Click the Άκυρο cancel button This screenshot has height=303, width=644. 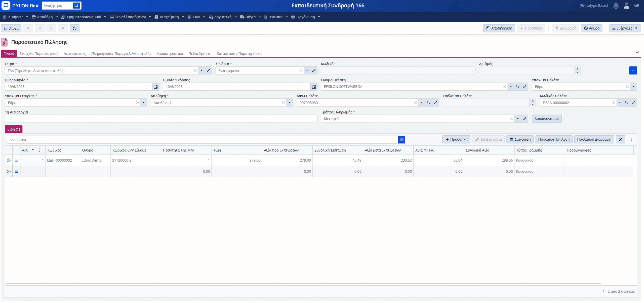[x=591, y=28]
